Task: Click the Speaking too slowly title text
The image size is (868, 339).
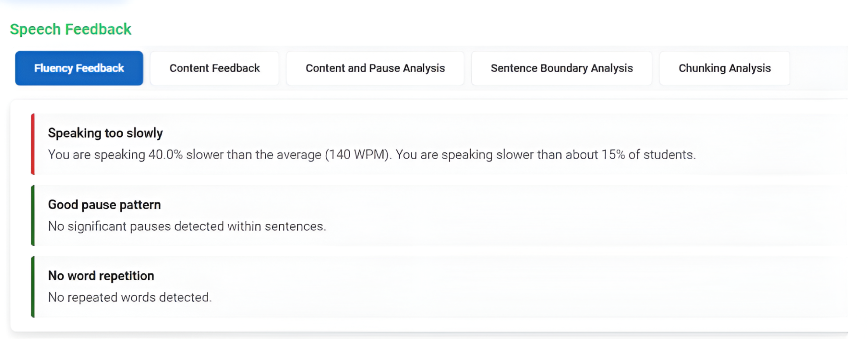Action: coord(105,133)
